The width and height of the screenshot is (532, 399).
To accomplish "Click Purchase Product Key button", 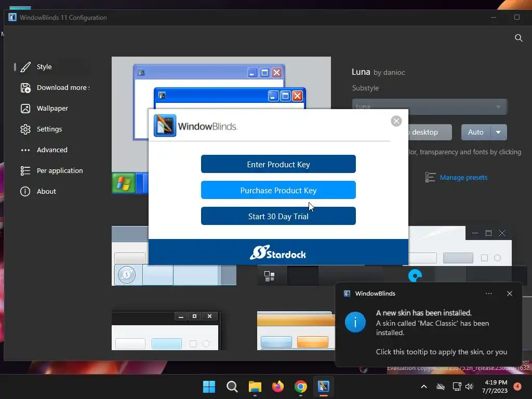I will [278, 190].
